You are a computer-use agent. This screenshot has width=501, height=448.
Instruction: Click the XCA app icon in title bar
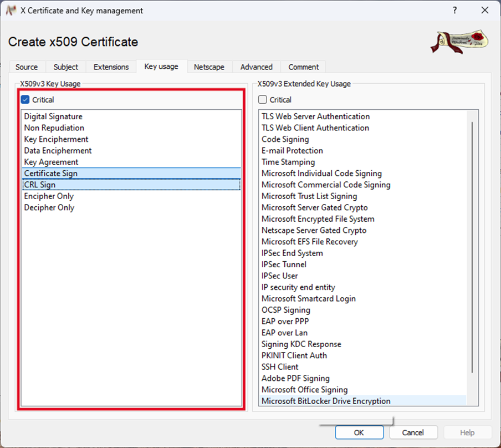pyautogui.click(x=10, y=11)
